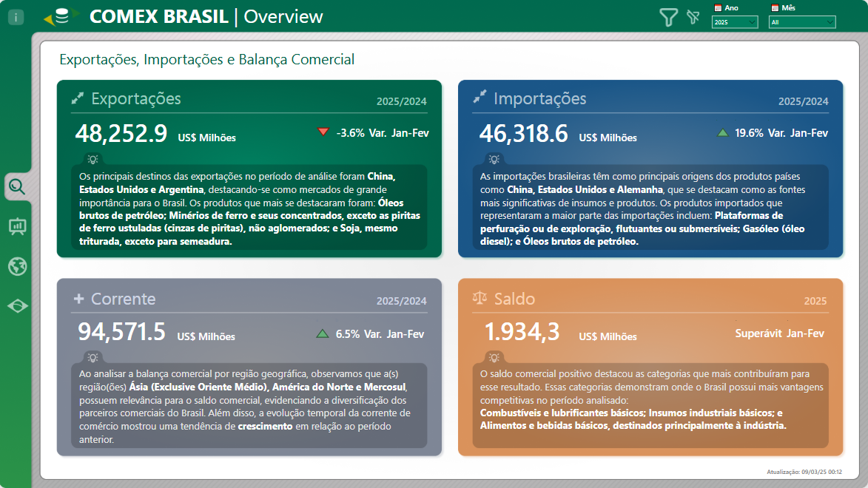Open the filter funnel icon
The image size is (868, 488).
pyautogui.click(x=668, y=17)
